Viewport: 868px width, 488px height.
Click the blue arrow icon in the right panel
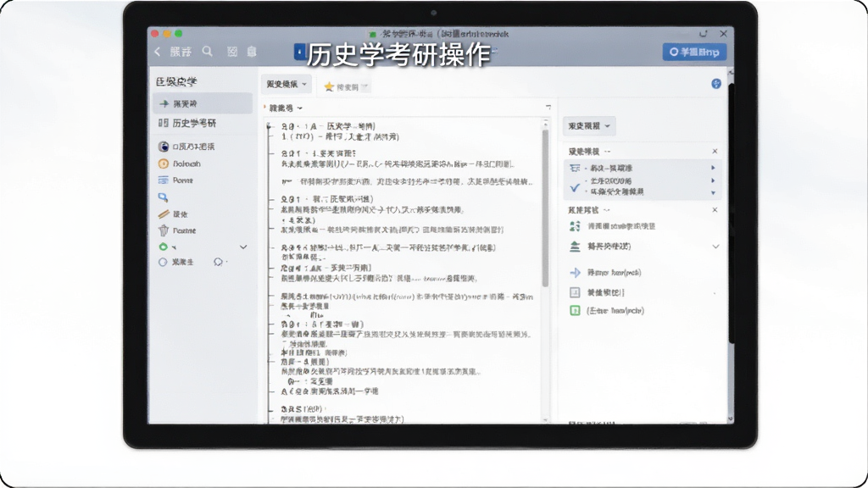576,272
